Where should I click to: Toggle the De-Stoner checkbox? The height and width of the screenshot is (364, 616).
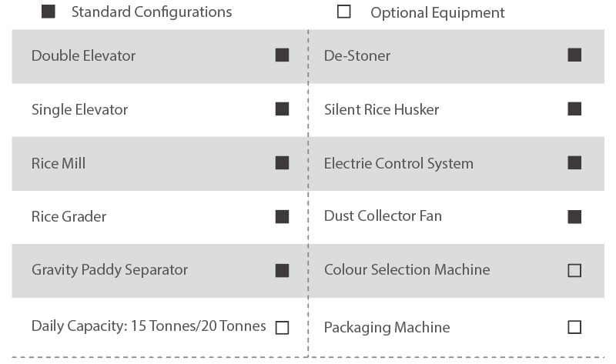(x=574, y=55)
